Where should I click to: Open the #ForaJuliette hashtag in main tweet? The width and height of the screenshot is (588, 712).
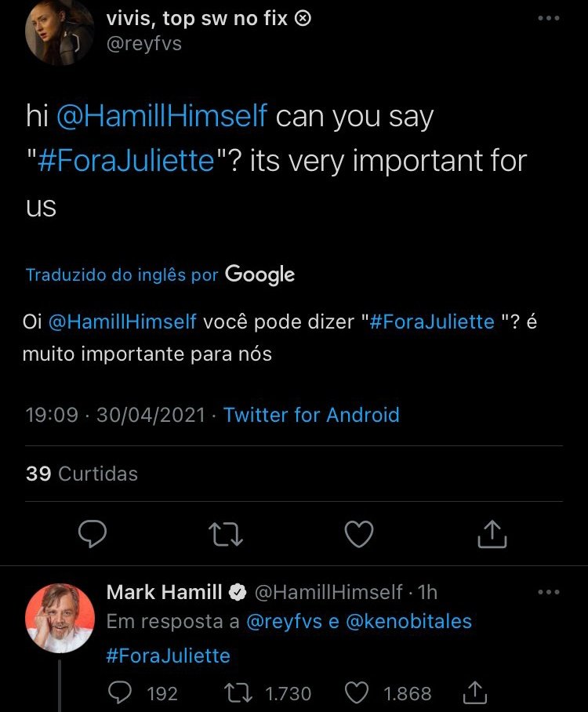tap(125, 162)
